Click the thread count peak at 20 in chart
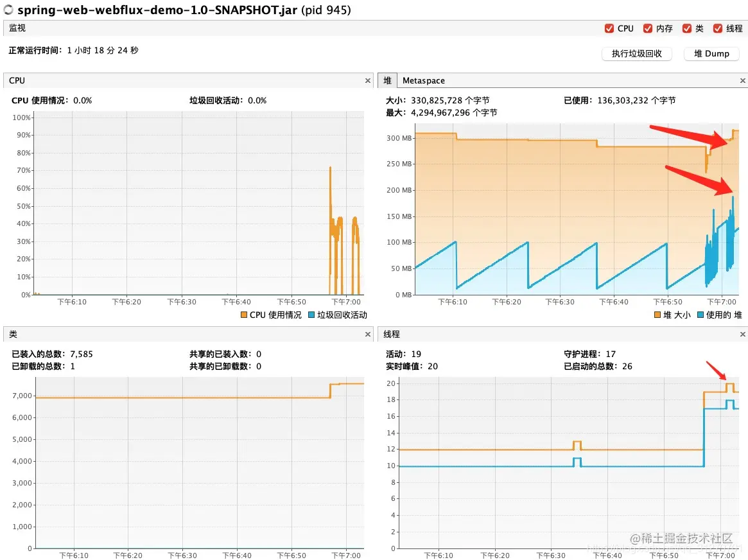748x560 pixels. tap(730, 383)
